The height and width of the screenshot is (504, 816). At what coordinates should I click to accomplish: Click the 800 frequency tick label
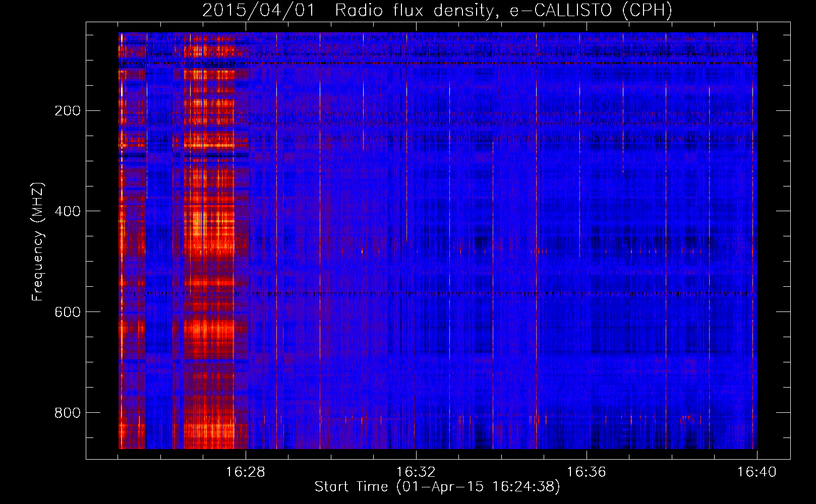pyautogui.click(x=68, y=413)
